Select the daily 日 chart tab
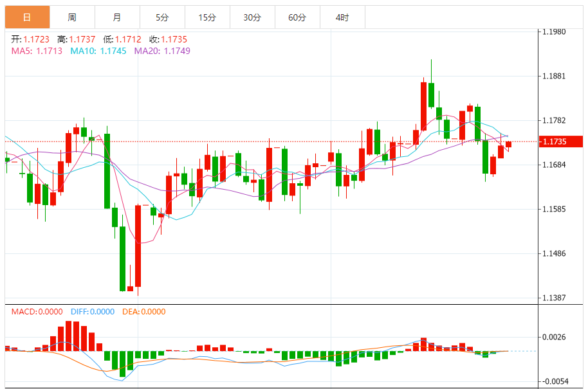This screenshot has height=389, width=588. pos(28,17)
